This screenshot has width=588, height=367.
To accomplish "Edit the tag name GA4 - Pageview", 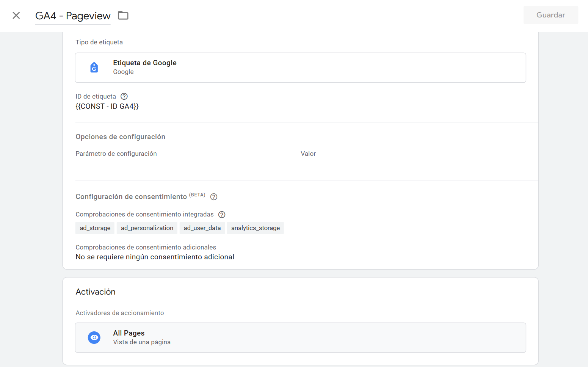I will (73, 16).
